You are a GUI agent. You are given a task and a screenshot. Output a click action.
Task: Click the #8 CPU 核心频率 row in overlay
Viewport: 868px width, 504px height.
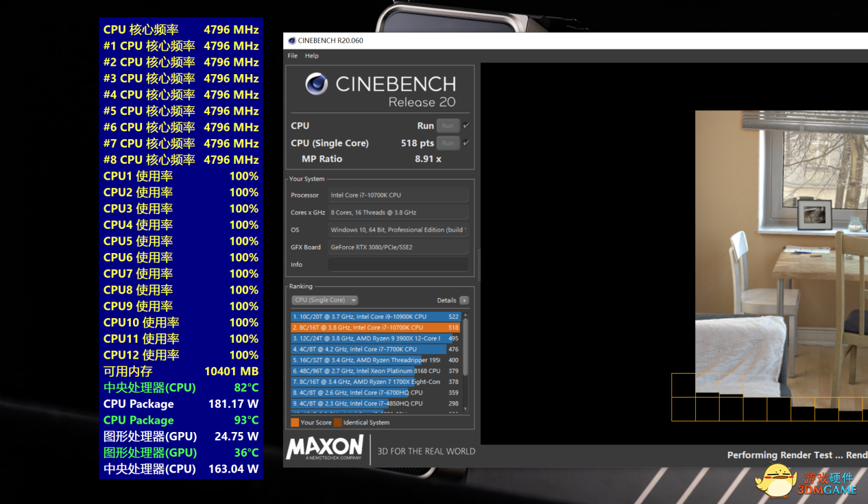click(x=181, y=160)
